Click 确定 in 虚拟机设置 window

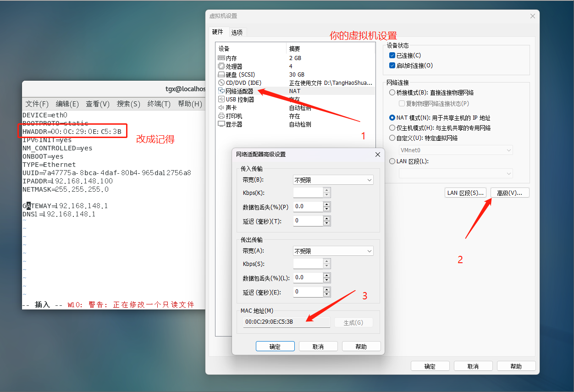tap(430, 366)
